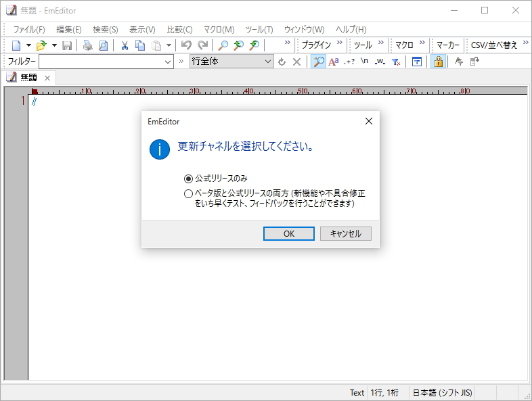
Task: Toggle the block editing padlock icon
Action: point(439,62)
